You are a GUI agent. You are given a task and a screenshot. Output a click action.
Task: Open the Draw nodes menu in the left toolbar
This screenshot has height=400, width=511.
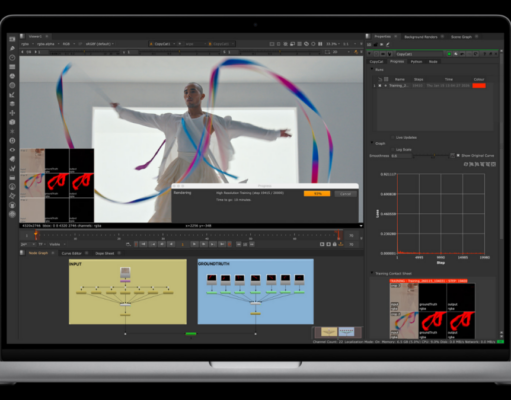12,48
